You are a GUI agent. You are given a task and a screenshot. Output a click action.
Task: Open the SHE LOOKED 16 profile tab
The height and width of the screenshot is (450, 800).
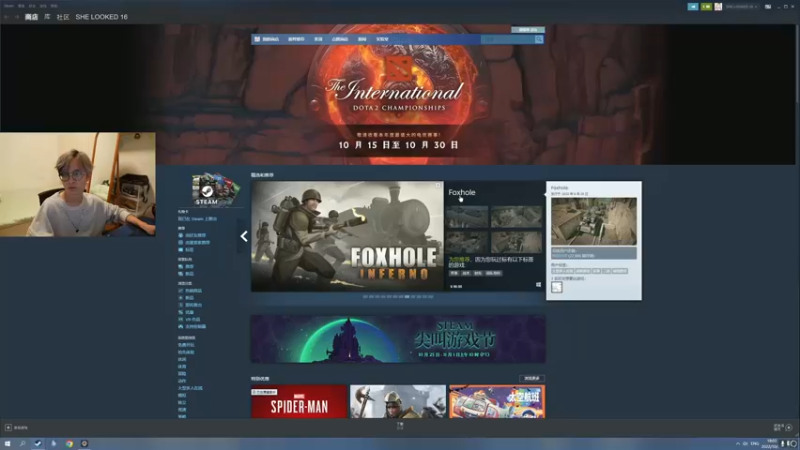pyautogui.click(x=102, y=17)
